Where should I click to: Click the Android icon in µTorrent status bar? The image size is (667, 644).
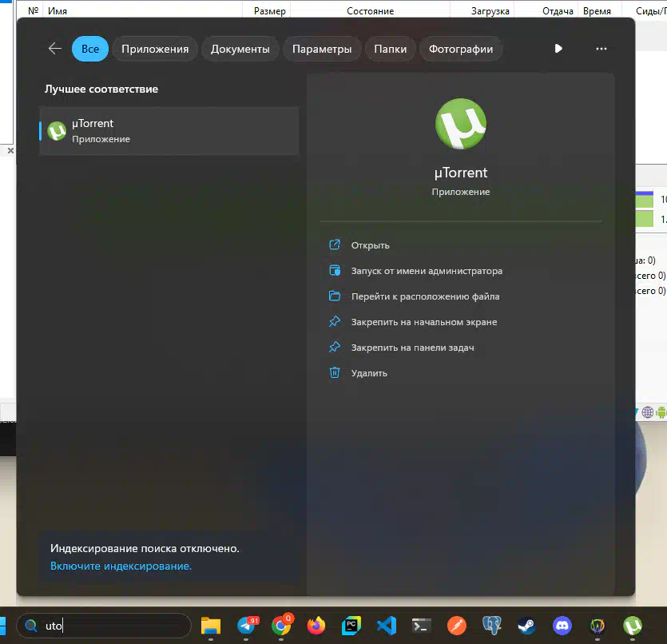[661, 412]
